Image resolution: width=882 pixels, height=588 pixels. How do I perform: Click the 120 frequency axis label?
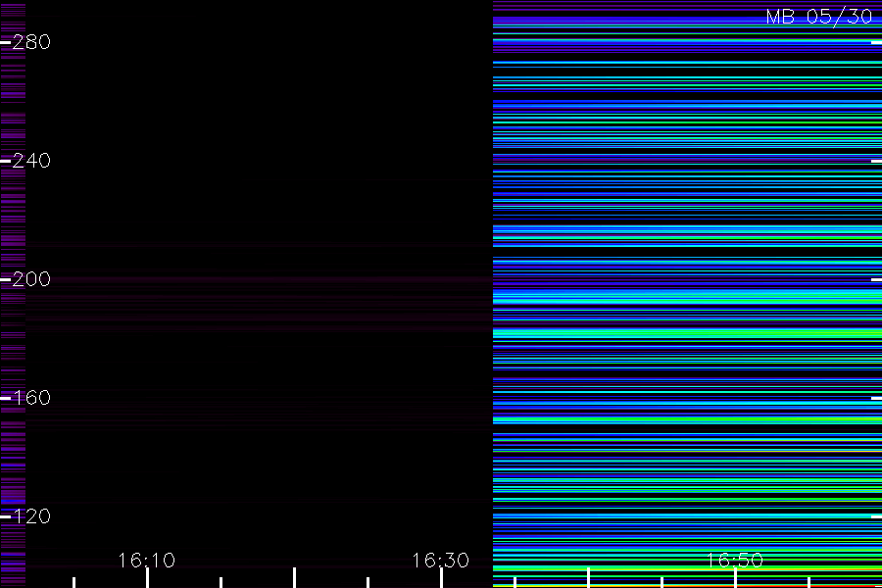click(31, 516)
